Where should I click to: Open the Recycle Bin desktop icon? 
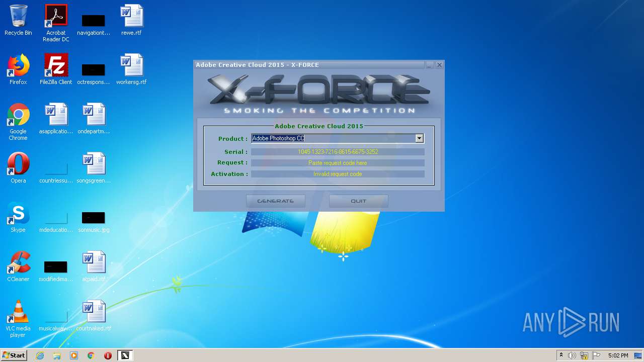(x=18, y=21)
